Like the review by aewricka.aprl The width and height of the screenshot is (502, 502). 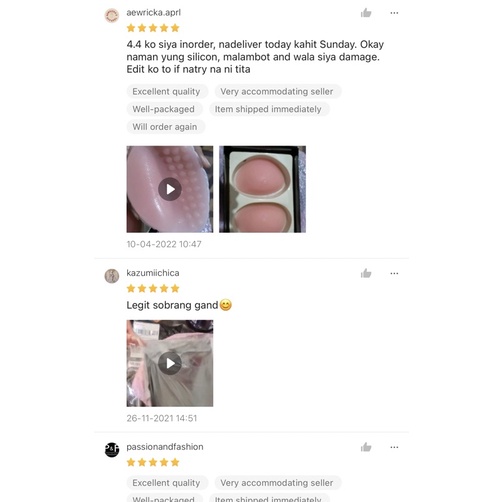click(366, 13)
